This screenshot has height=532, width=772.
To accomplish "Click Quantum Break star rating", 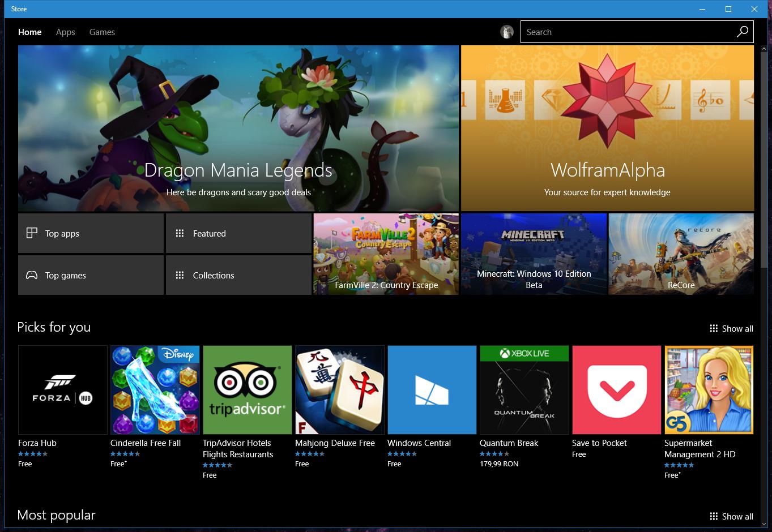I will point(494,454).
